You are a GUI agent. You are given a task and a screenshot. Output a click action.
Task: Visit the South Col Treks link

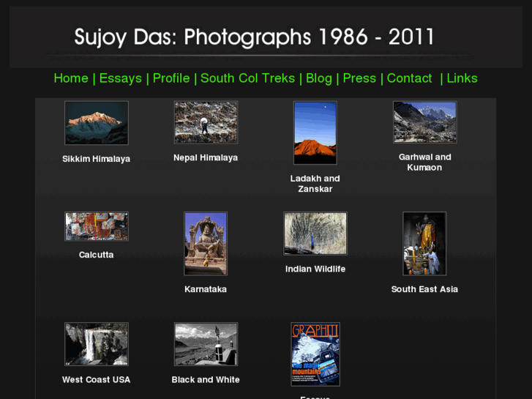pyautogui.click(x=247, y=78)
